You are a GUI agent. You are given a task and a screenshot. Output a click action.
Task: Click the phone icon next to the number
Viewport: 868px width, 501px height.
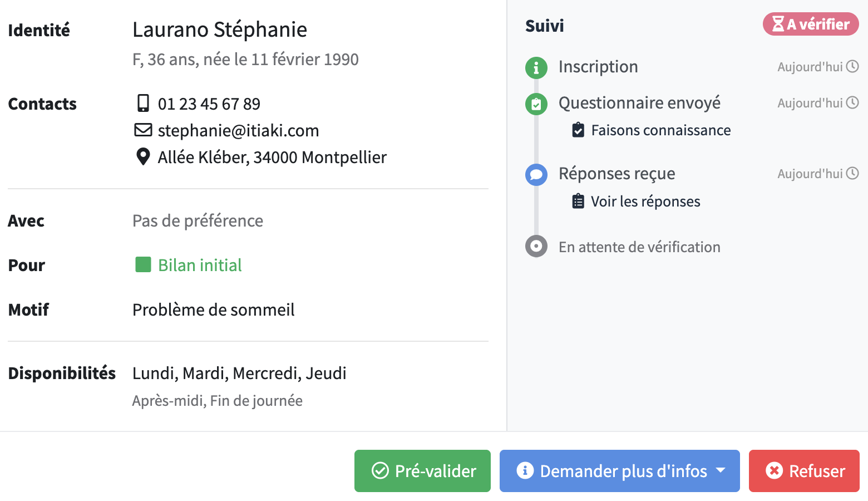coord(143,104)
